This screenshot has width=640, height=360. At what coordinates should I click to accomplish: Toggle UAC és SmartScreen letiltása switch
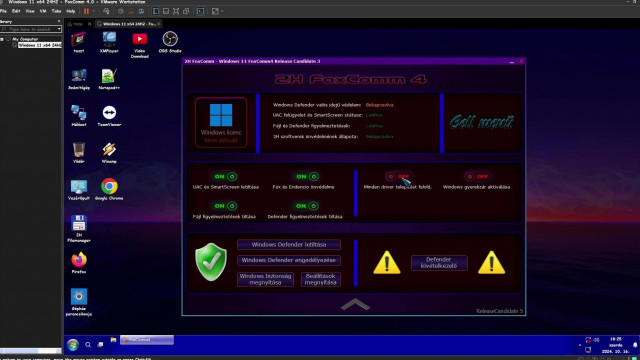coord(225,176)
